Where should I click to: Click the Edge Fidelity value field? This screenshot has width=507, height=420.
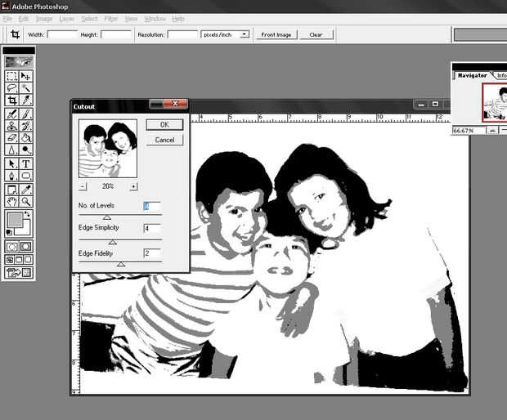point(151,254)
